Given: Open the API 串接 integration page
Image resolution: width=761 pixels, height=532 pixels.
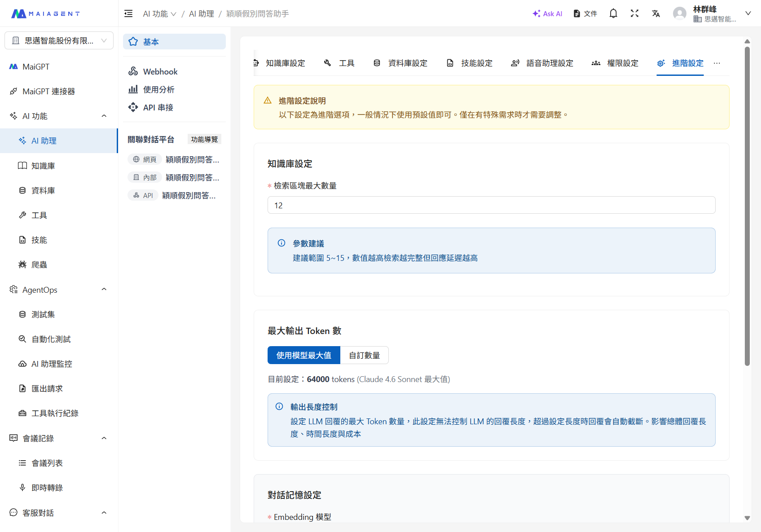Looking at the screenshot, I should pos(158,107).
